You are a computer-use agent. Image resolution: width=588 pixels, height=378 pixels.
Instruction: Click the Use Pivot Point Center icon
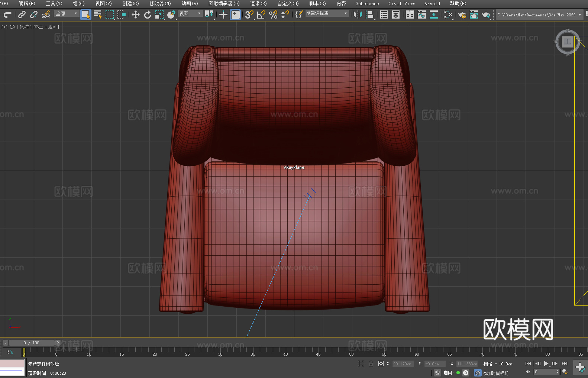click(209, 14)
